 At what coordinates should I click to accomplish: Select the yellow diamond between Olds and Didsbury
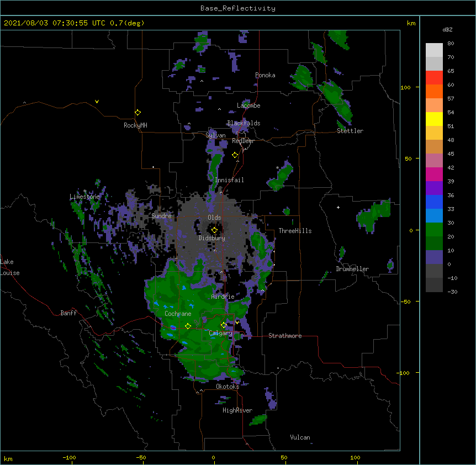pyautogui.click(x=214, y=230)
